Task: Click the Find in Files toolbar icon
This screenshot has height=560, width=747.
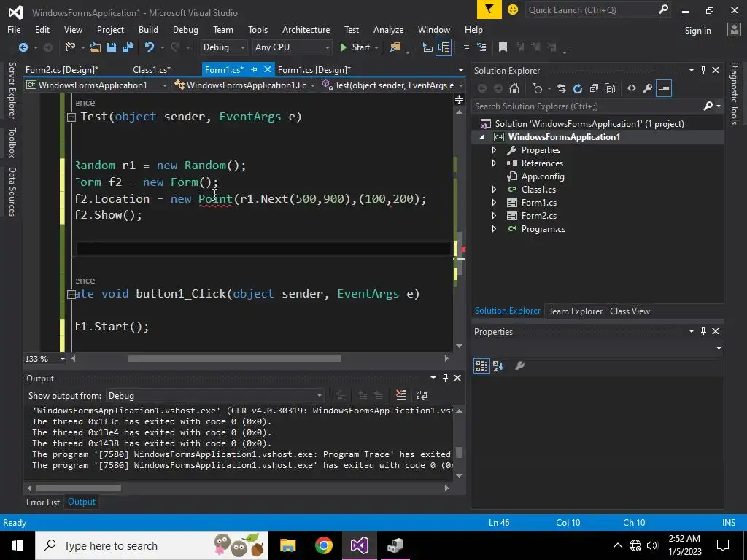Action: click(x=395, y=47)
